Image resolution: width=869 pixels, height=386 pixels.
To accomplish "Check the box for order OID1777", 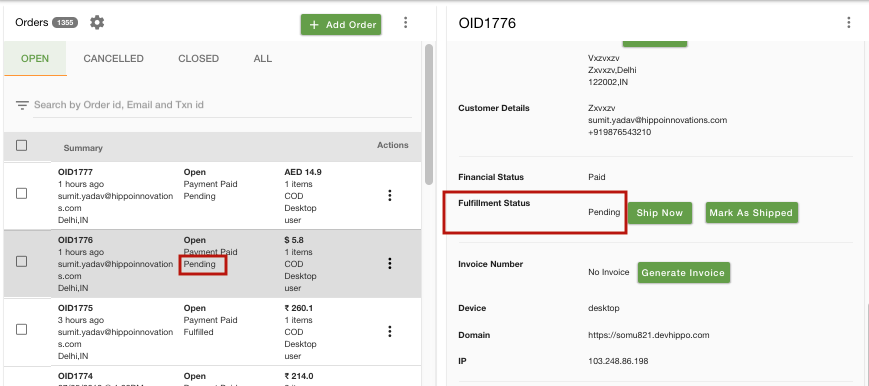I will coord(22,194).
